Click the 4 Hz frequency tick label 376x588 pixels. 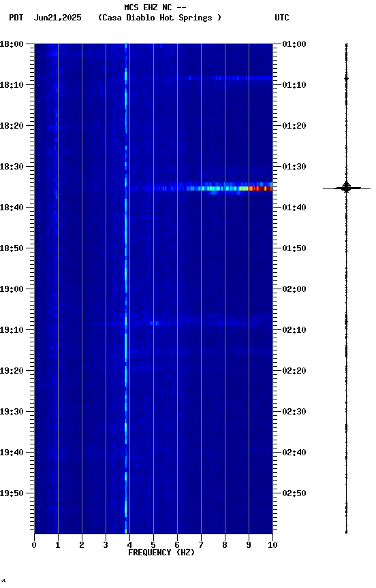pos(129,545)
